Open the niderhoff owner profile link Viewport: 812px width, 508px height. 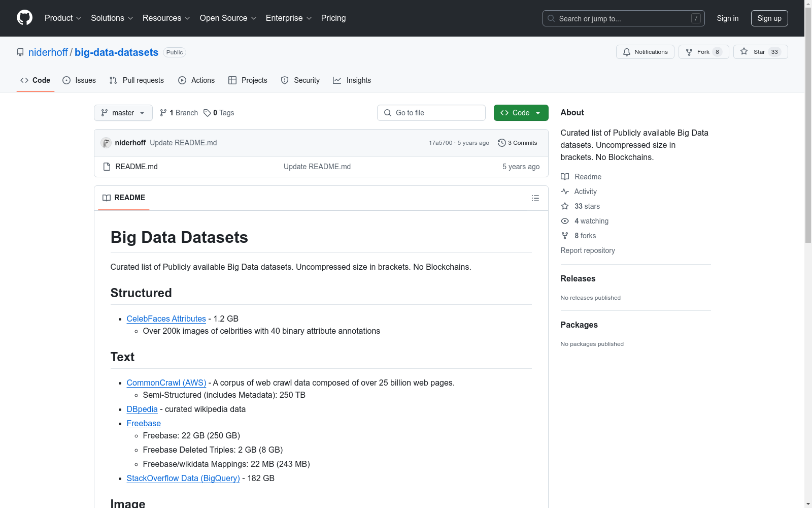(x=48, y=52)
